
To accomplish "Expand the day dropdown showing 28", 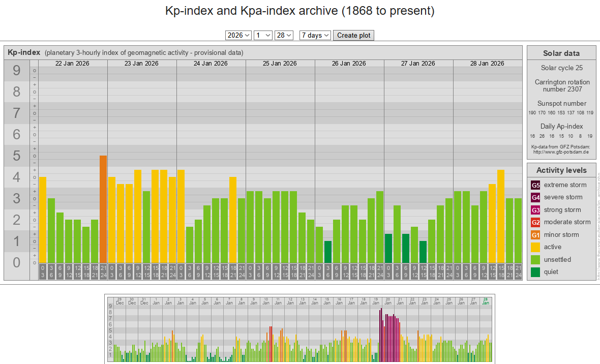I will (284, 35).
